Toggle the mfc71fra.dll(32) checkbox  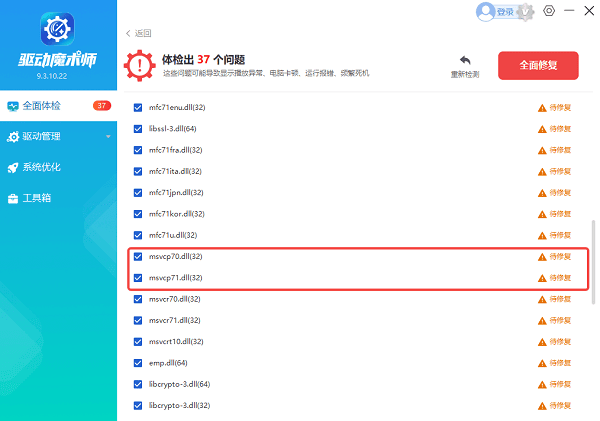coord(138,150)
